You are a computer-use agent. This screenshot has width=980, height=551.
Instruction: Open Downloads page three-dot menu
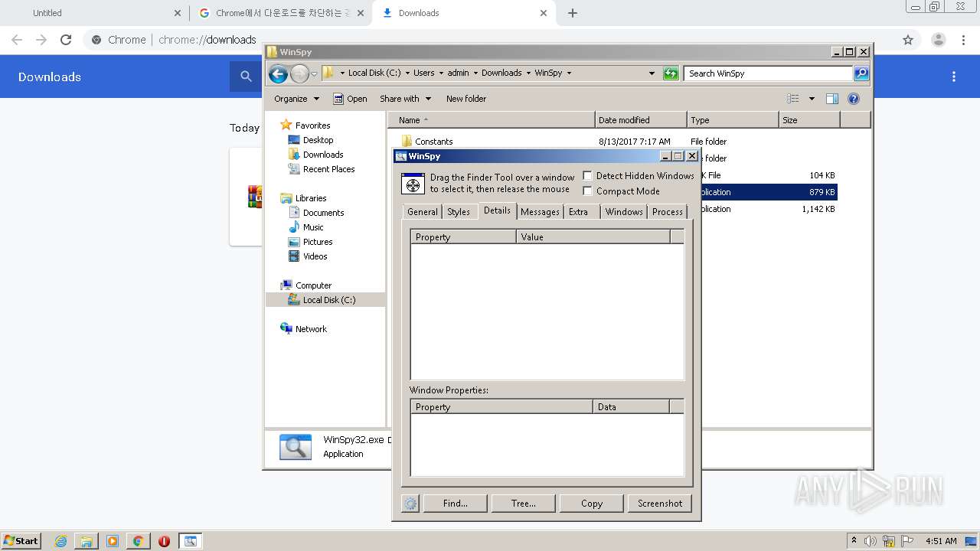point(954,77)
